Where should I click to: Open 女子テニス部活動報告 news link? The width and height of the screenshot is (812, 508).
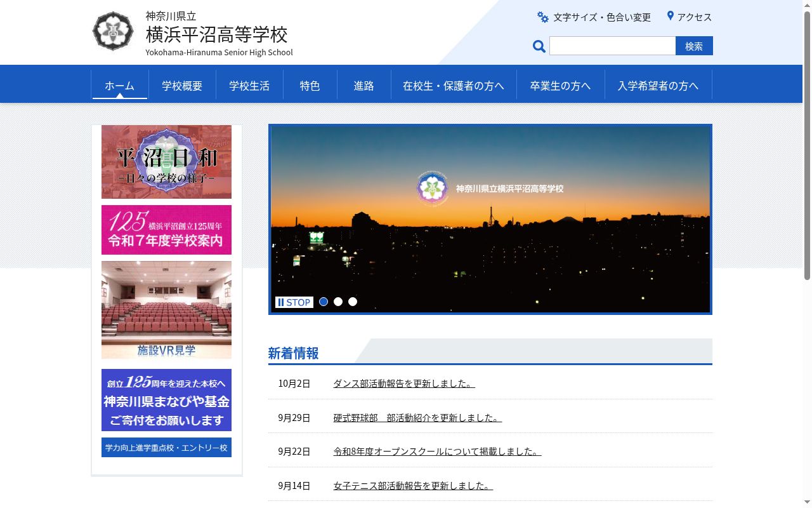[413, 486]
